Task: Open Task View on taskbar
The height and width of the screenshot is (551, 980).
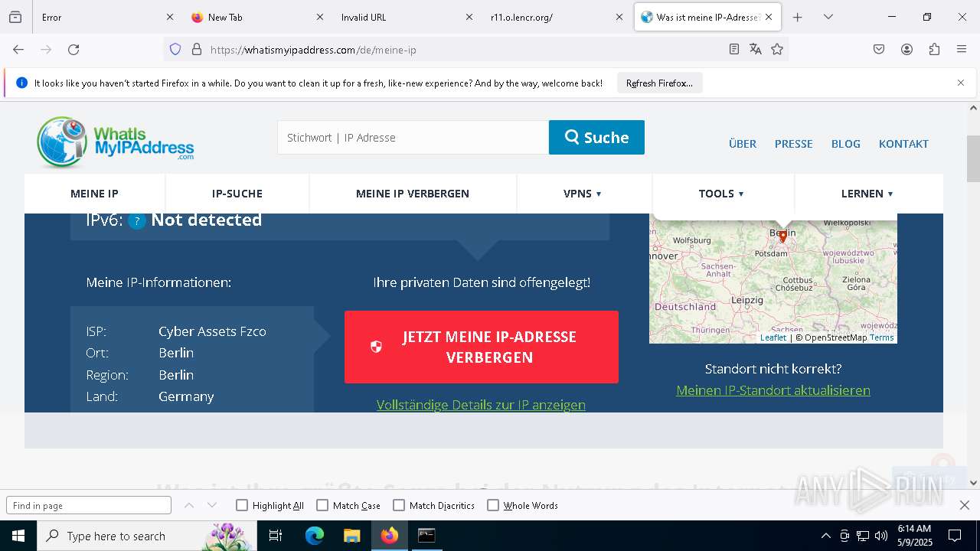Action: pos(276,536)
